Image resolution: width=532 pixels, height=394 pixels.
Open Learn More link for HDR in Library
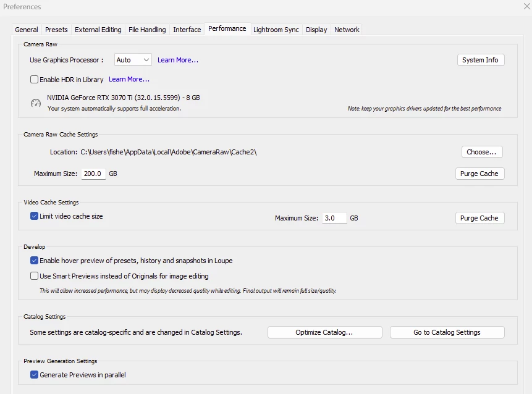(129, 79)
